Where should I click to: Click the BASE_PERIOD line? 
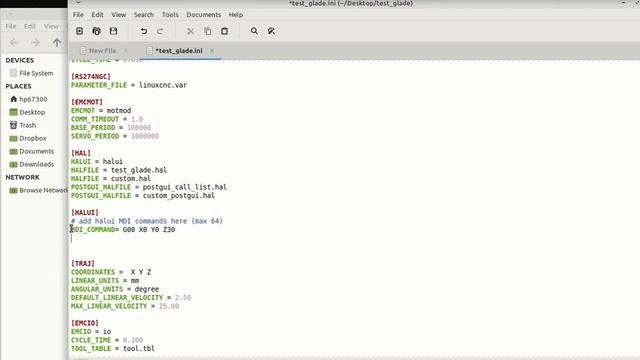tap(111, 128)
